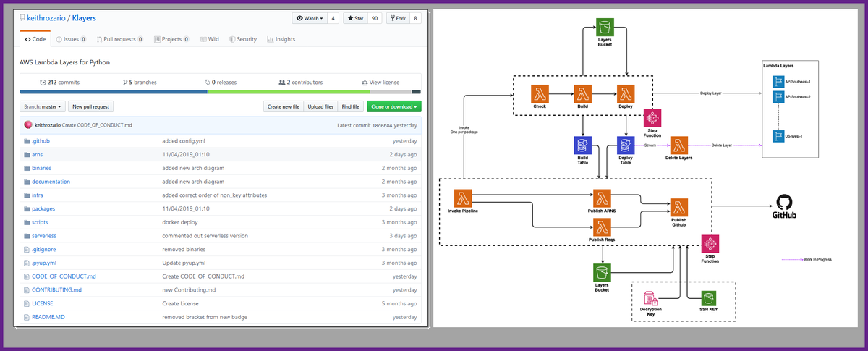Go to the Insights tab
The height and width of the screenshot is (351, 868).
coord(281,39)
